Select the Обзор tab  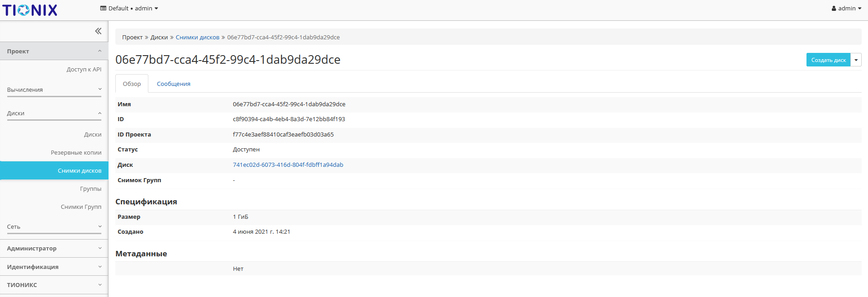132,84
